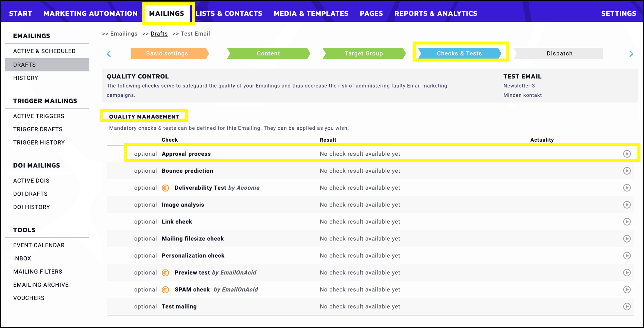Open EMAILING ARCHIVE tool

pyautogui.click(x=41, y=285)
